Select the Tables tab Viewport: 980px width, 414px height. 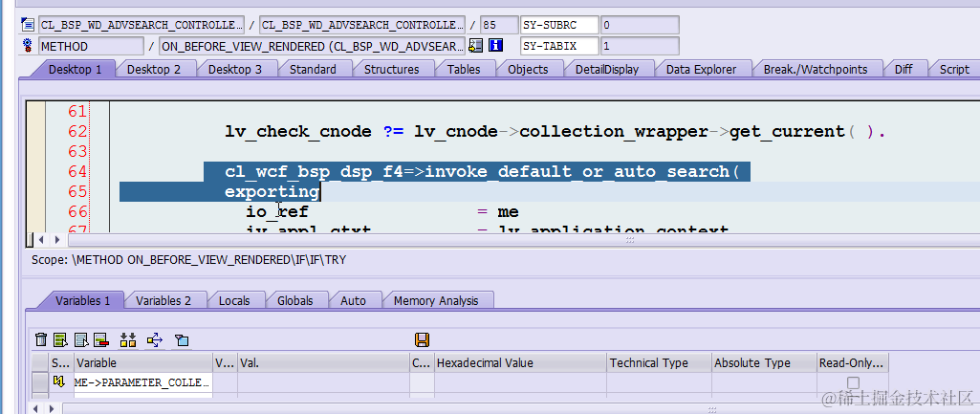(464, 70)
